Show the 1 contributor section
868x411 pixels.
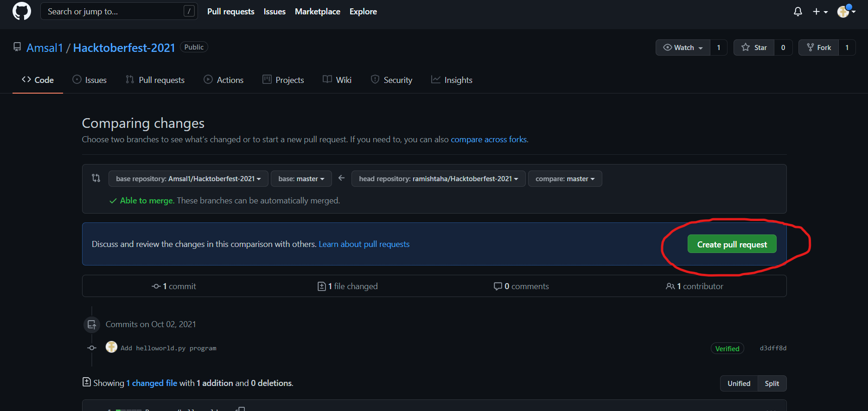click(695, 286)
